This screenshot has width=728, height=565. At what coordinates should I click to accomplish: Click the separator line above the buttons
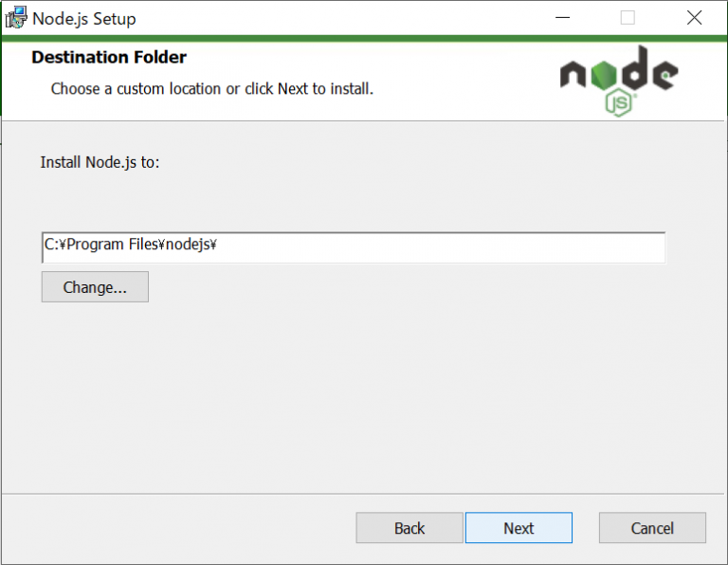click(x=364, y=493)
